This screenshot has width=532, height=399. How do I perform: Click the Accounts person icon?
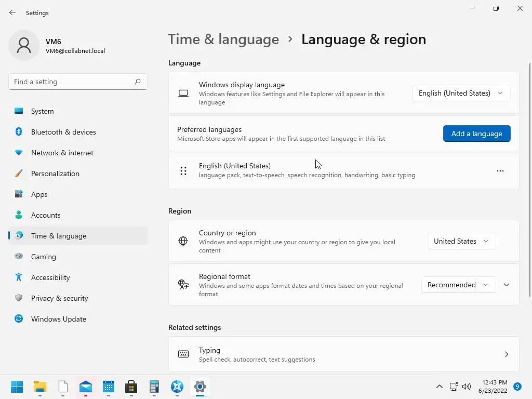coord(19,215)
